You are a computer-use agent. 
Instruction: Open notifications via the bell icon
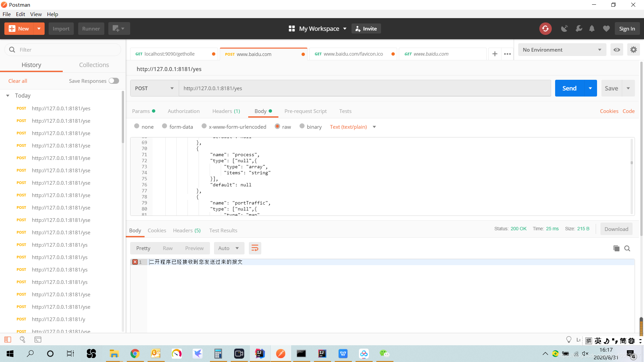[591, 28]
